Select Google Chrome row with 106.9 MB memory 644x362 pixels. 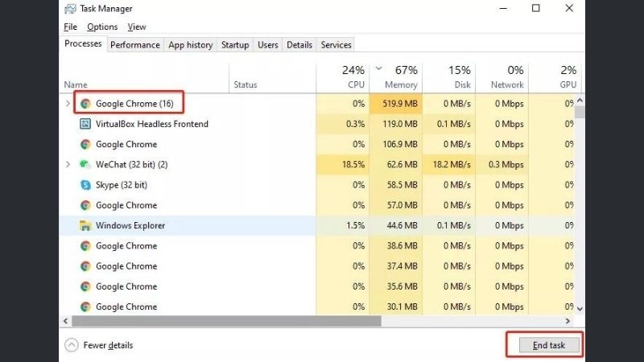[316, 144]
